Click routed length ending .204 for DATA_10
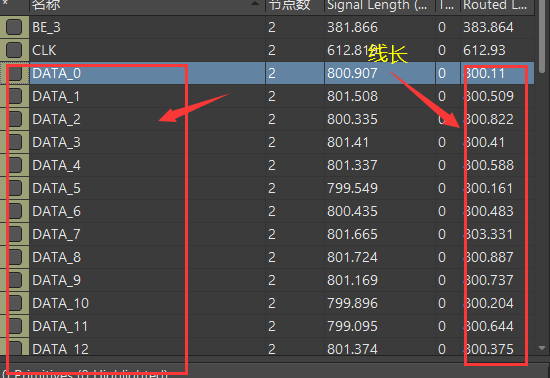 pyautogui.click(x=488, y=303)
